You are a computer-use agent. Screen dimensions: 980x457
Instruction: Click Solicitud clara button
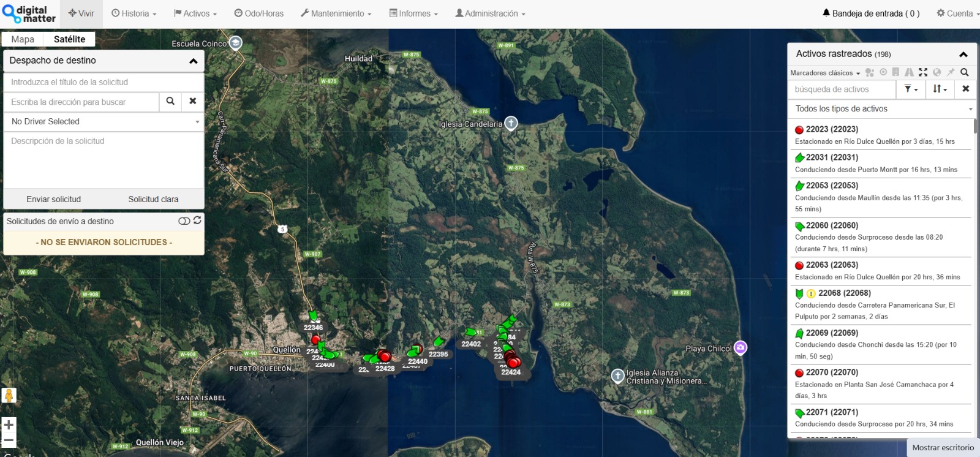click(x=153, y=199)
